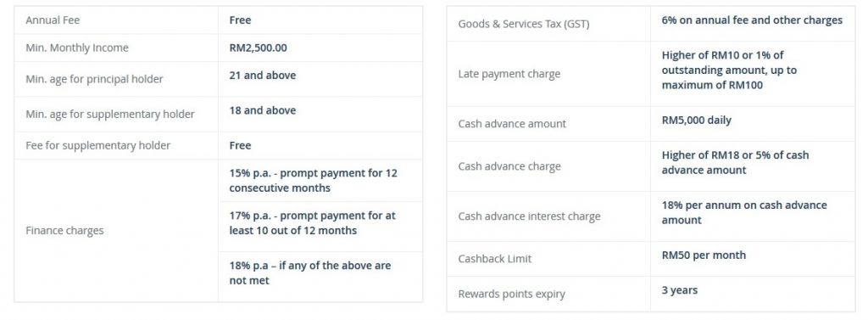Click Cash advance interest charge label
The height and width of the screenshot is (320, 868).
529,216
